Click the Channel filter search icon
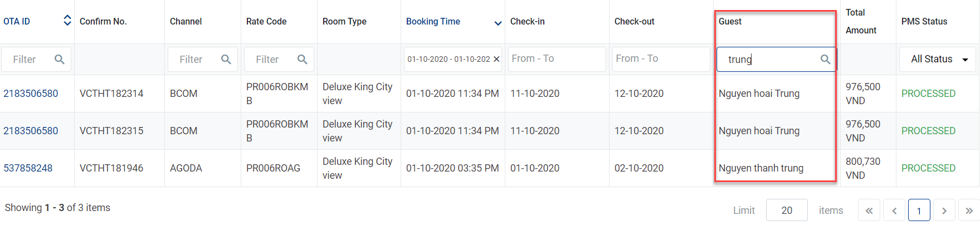980x225 pixels. (x=226, y=60)
